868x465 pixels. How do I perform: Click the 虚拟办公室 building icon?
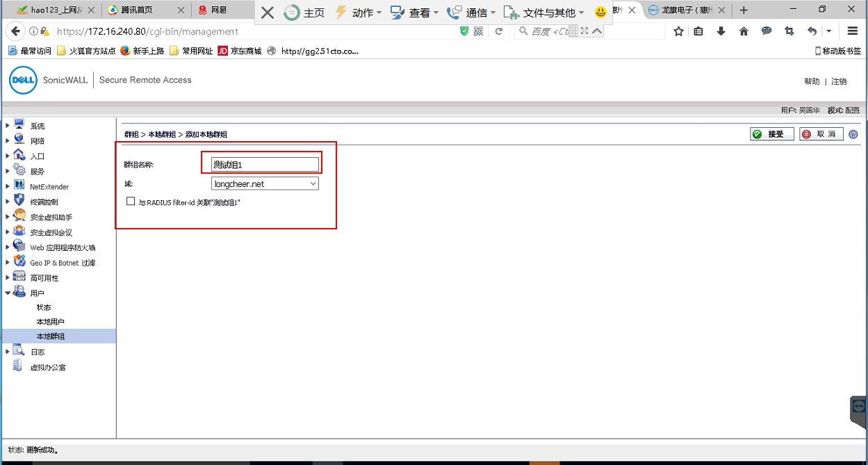18,366
